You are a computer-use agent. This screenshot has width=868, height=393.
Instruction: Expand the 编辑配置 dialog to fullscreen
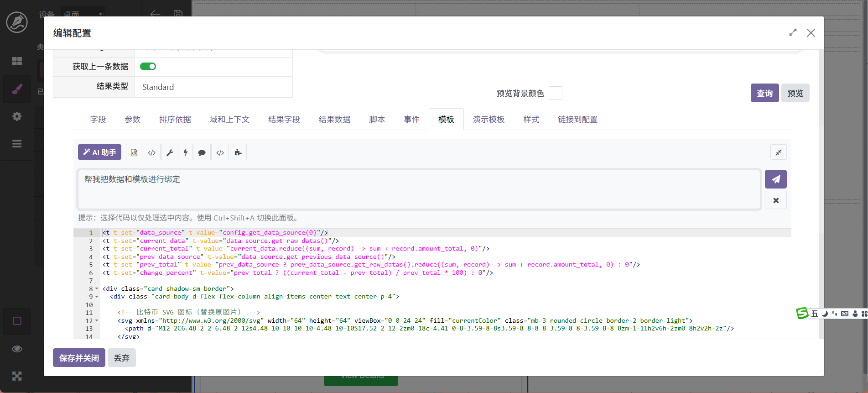click(x=793, y=33)
